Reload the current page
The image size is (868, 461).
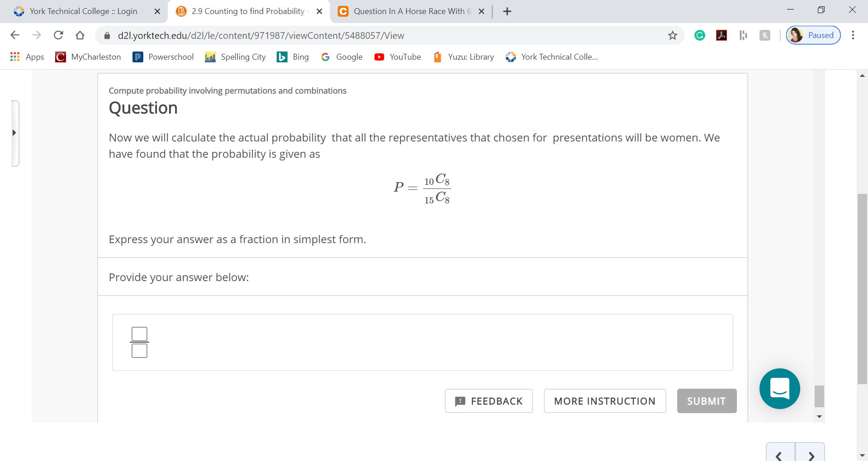[58, 35]
